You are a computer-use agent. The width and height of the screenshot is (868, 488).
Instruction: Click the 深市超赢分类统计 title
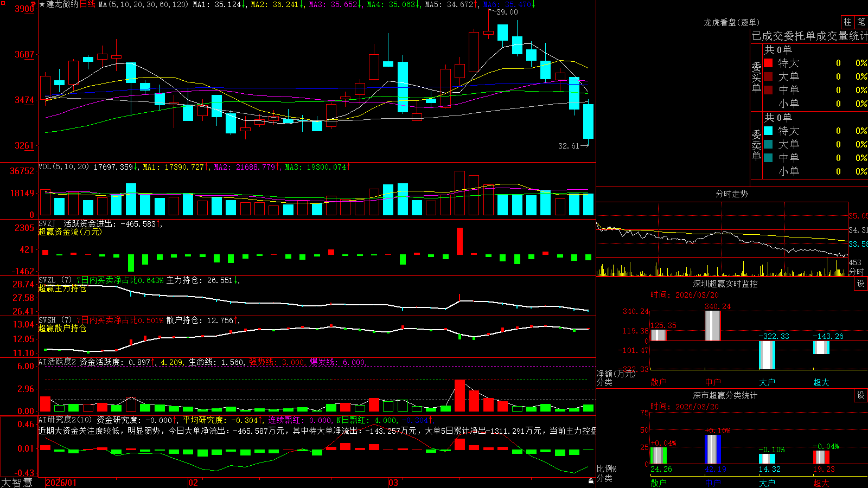(725, 395)
